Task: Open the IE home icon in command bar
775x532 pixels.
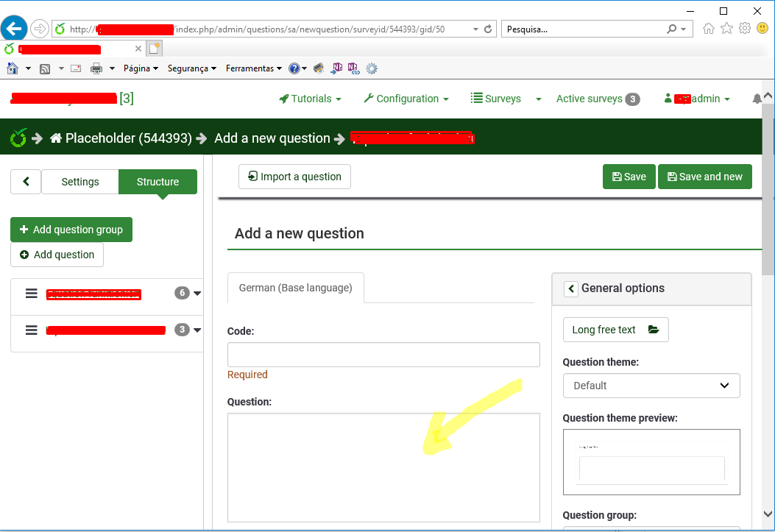Action: 13,68
